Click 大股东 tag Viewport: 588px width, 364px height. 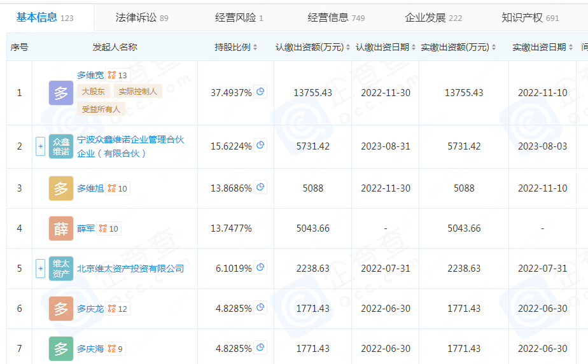tap(94, 92)
